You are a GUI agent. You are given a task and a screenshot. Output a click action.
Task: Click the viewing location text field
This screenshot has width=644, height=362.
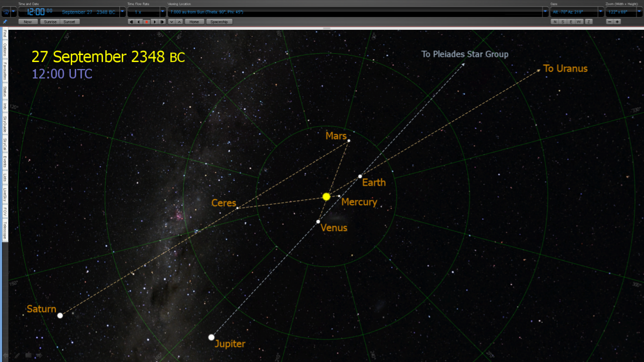pyautogui.click(x=355, y=12)
